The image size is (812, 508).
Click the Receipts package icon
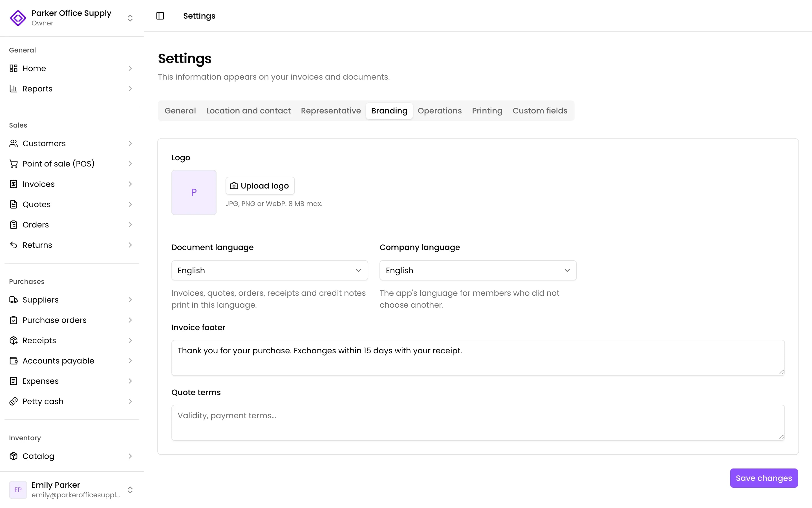tap(14, 340)
